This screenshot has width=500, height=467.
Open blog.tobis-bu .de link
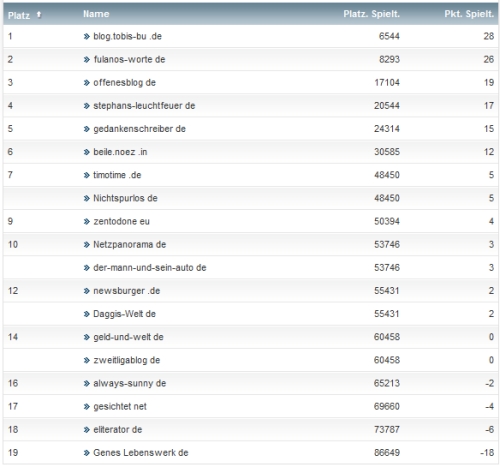point(127,36)
